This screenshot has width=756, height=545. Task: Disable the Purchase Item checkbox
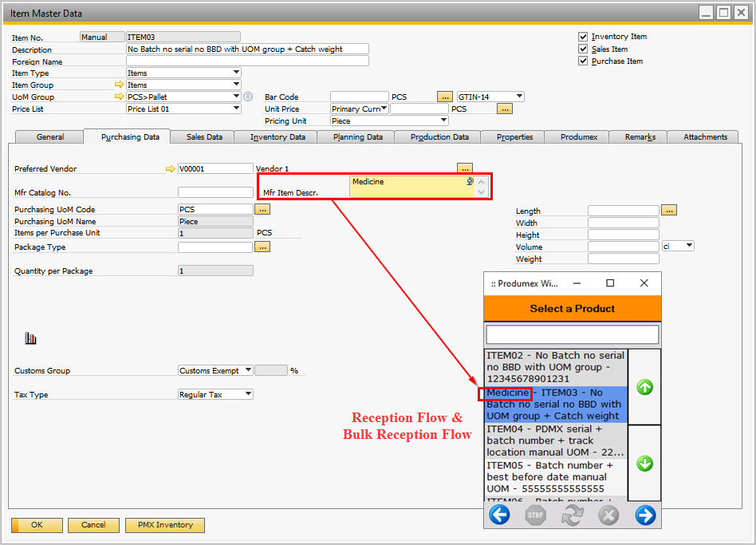click(583, 61)
